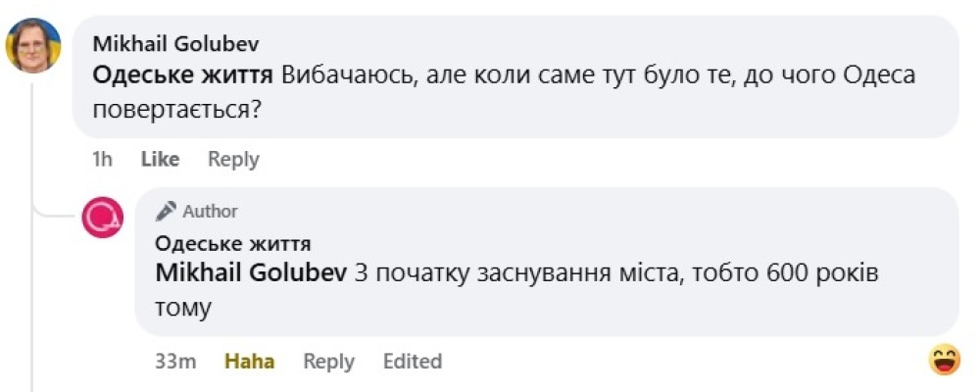Screen dimensions: 980x392
Task: View edit history via the Edited link
Action: [x=412, y=361]
